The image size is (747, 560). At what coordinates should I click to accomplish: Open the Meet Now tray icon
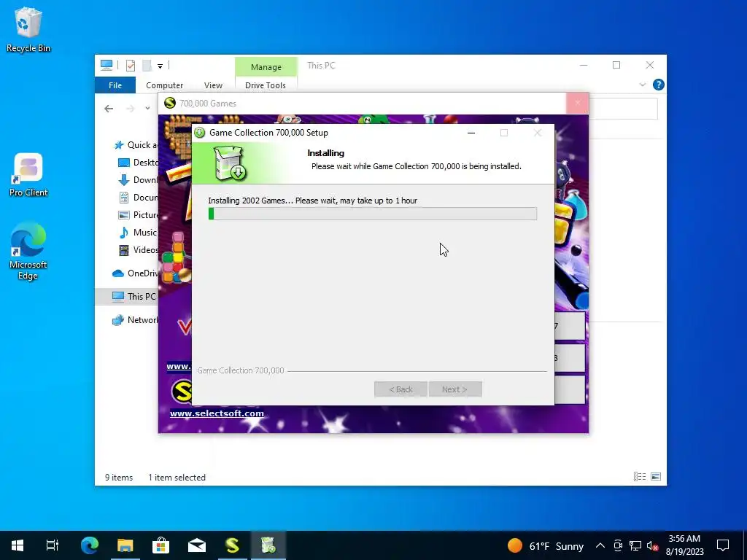[618, 545]
